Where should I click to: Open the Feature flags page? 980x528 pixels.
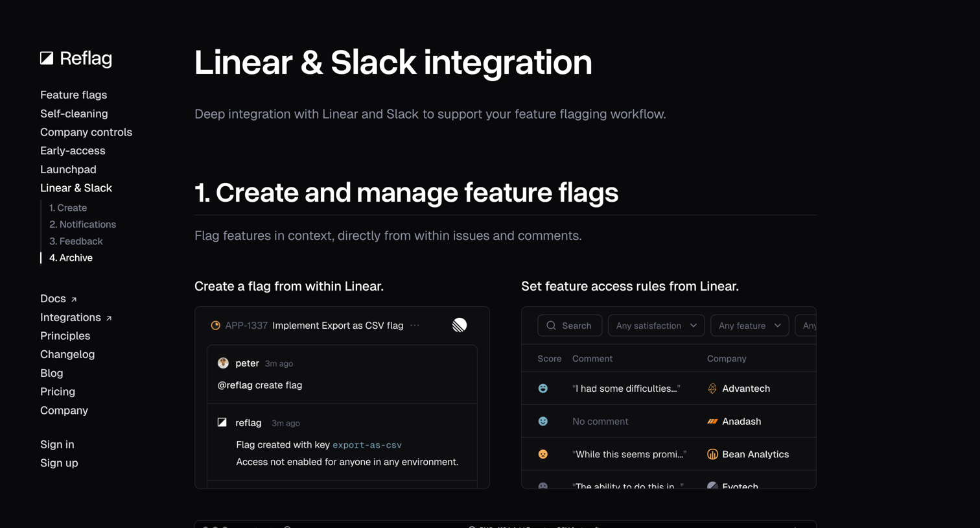click(x=73, y=95)
